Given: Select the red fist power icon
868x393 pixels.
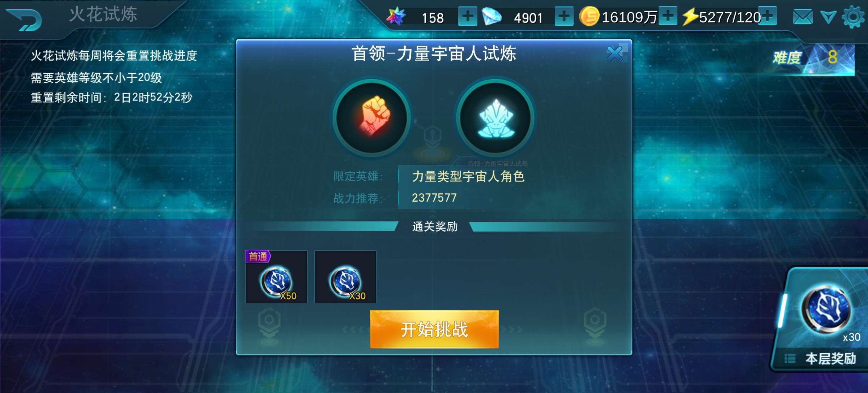Looking at the screenshot, I should pos(372,118).
